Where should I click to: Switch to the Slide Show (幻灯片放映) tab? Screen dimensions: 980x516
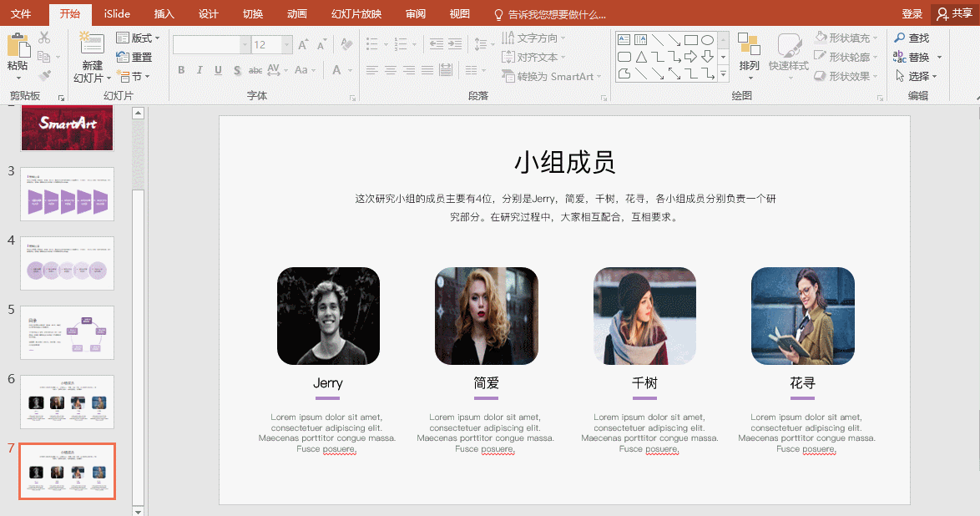pyautogui.click(x=356, y=13)
